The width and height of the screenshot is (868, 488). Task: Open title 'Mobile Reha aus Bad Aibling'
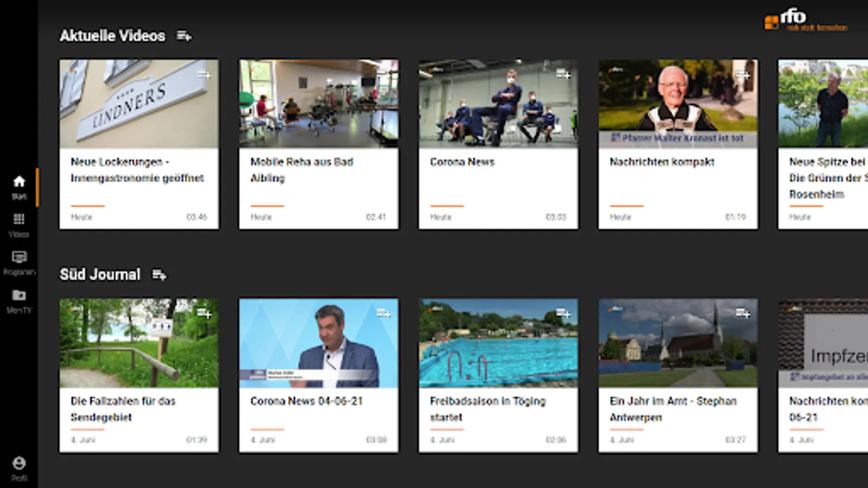coord(302,170)
